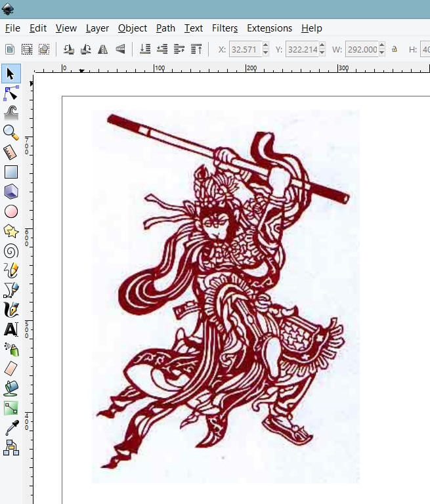This screenshot has width=430, height=504.
Task: Click Select all objects icon
Action: 10,49
